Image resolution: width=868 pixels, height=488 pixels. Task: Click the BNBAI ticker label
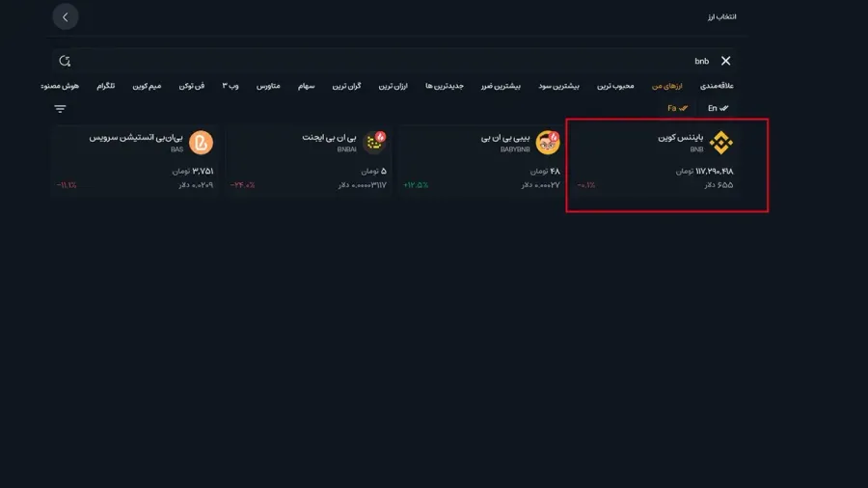pos(347,149)
